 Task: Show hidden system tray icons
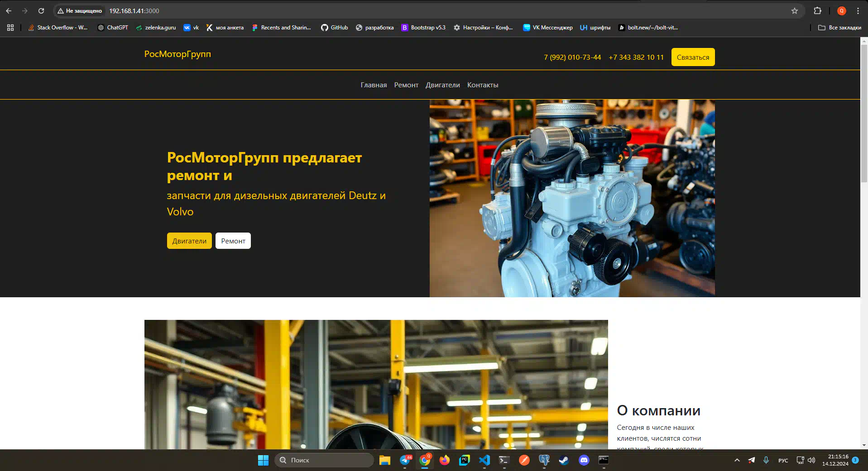[737, 460]
